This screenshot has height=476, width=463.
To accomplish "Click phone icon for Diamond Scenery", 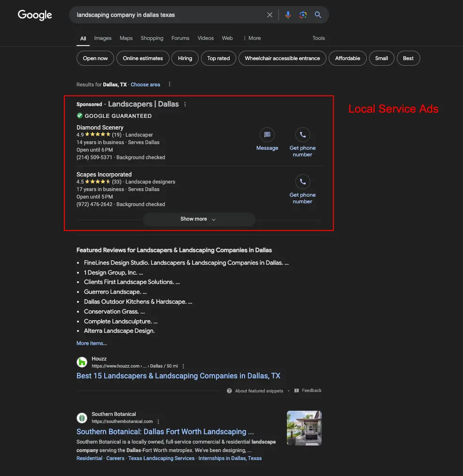I will pos(303,135).
